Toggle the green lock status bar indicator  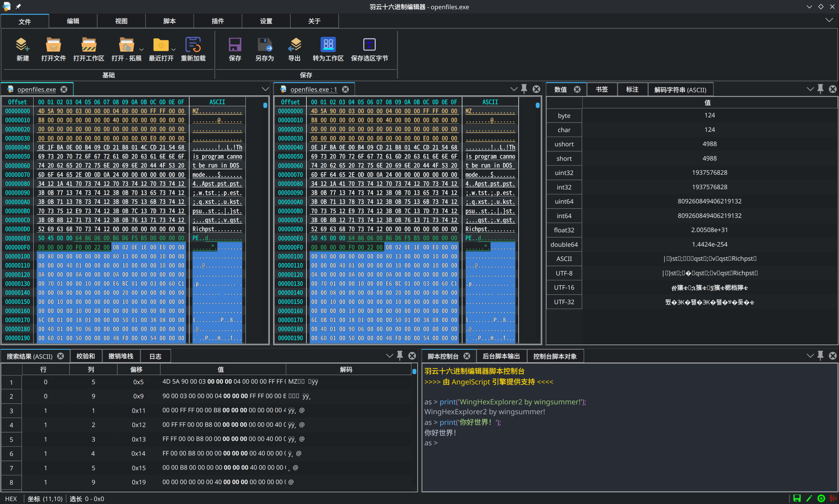click(821, 498)
